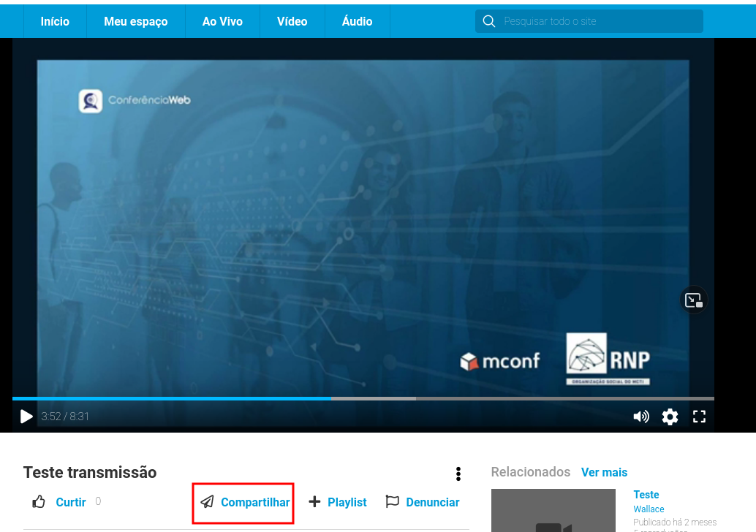Click the paper-plane share icon
Screen dimensions: 756x532
click(x=207, y=501)
